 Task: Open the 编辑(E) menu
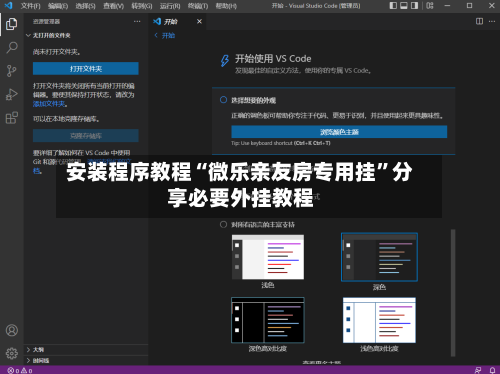tap(58, 6)
